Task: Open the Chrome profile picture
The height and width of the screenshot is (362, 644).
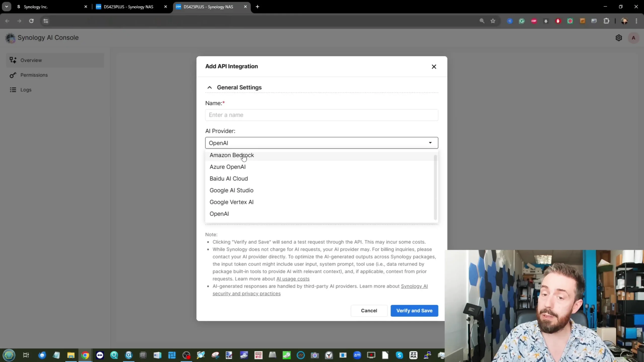Action: pyautogui.click(x=624, y=21)
